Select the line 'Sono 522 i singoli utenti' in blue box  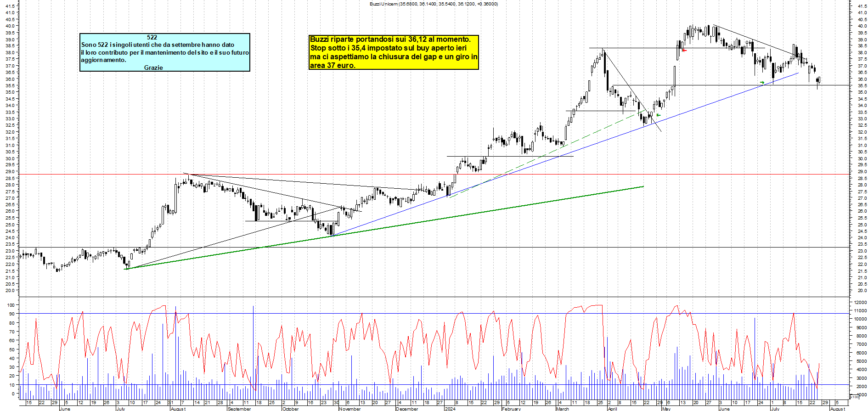tap(158, 45)
